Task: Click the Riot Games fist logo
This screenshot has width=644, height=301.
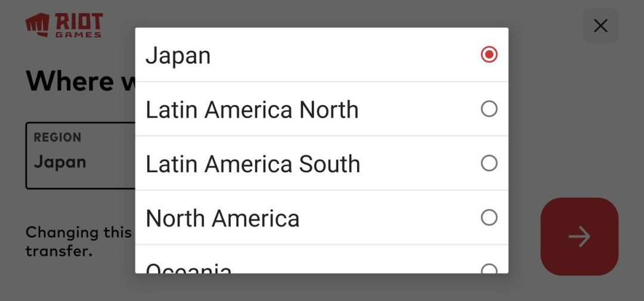Action: pos(38,24)
